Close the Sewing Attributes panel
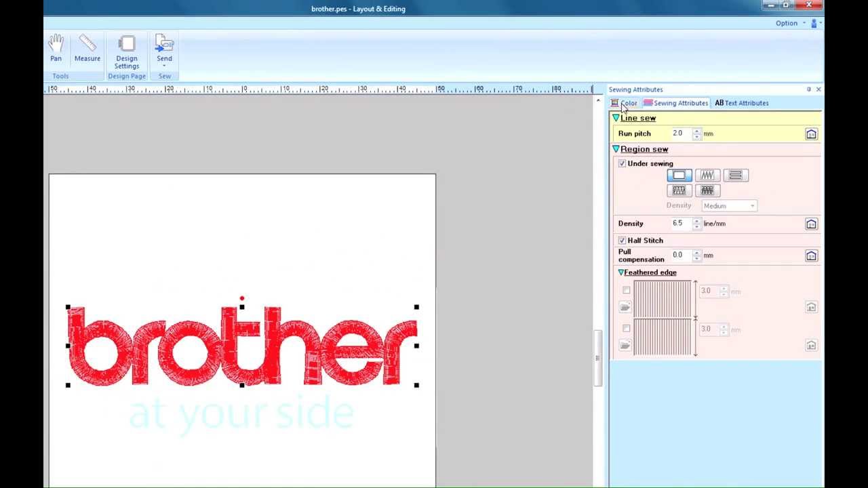This screenshot has height=488, width=868. click(818, 89)
